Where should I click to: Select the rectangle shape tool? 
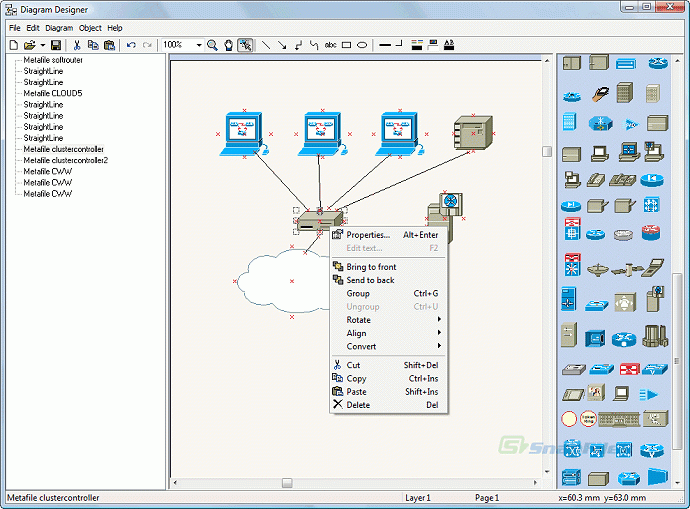pyautogui.click(x=347, y=45)
